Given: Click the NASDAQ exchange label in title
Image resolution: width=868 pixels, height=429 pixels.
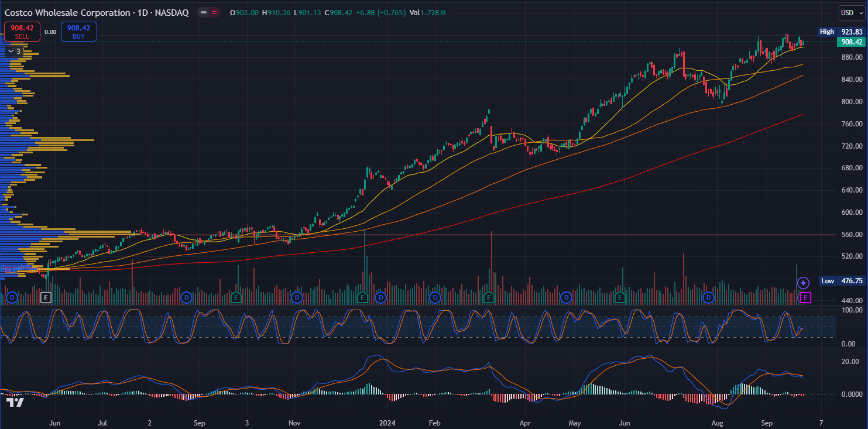Looking at the screenshot, I should (x=171, y=12).
